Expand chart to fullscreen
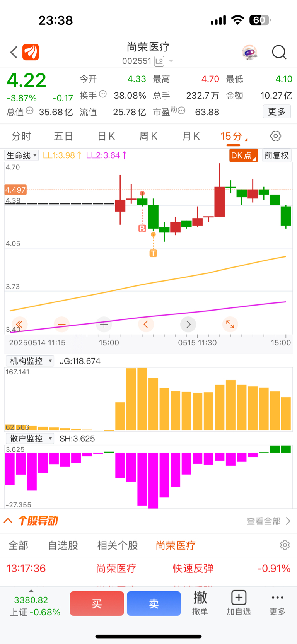 pyautogui.click(x=230, y=324)
